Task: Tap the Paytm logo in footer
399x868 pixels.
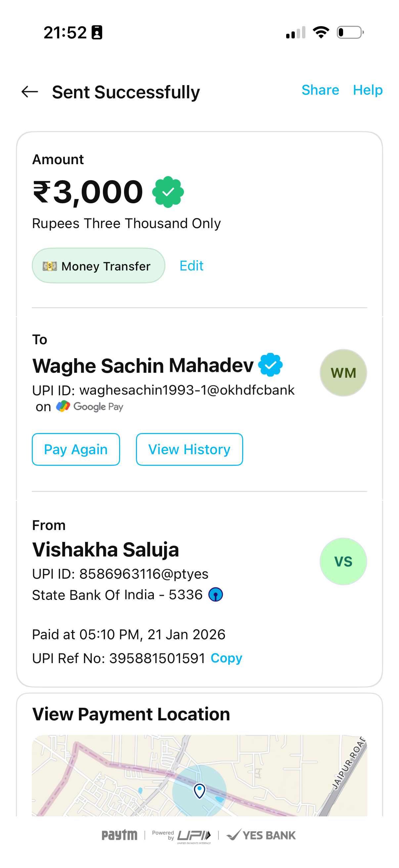Action: point(119,835)
